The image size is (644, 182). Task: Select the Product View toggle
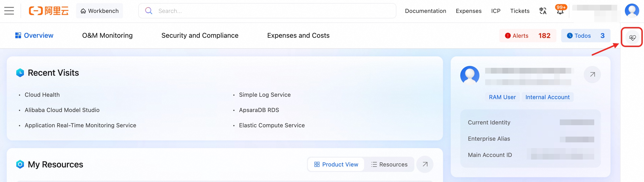click(336, 164)
